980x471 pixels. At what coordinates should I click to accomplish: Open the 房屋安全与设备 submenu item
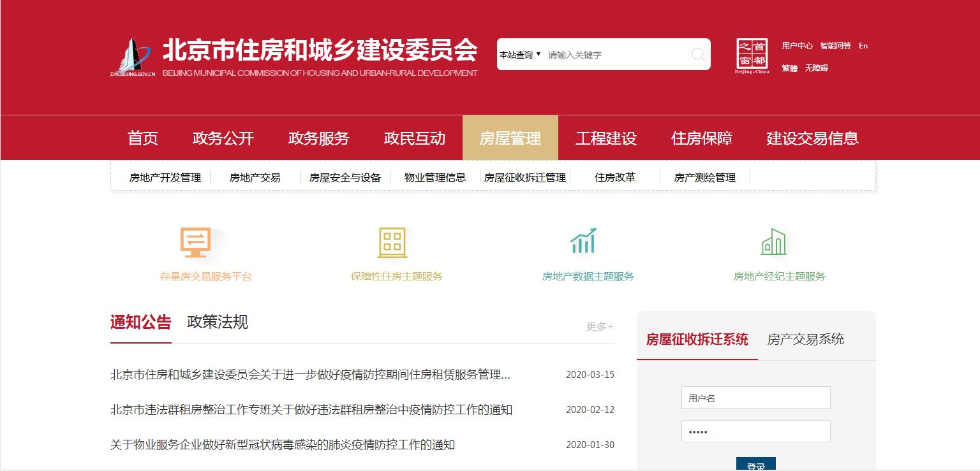point(345,178)
